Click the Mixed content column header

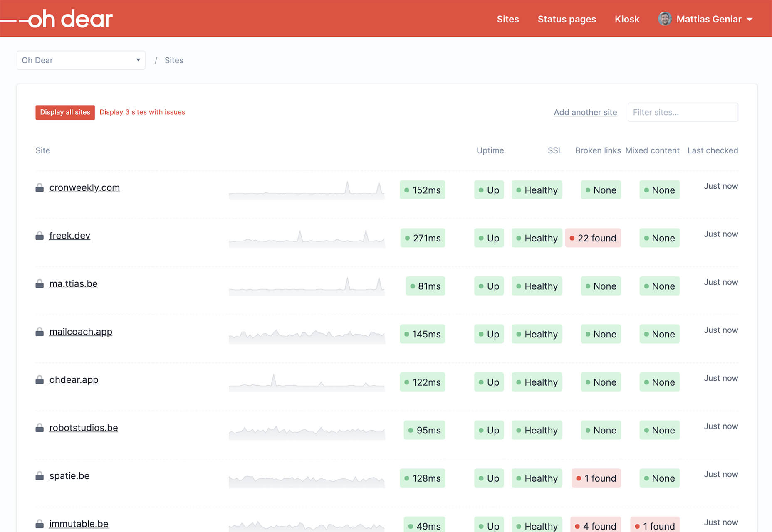[x=652, y=150]
